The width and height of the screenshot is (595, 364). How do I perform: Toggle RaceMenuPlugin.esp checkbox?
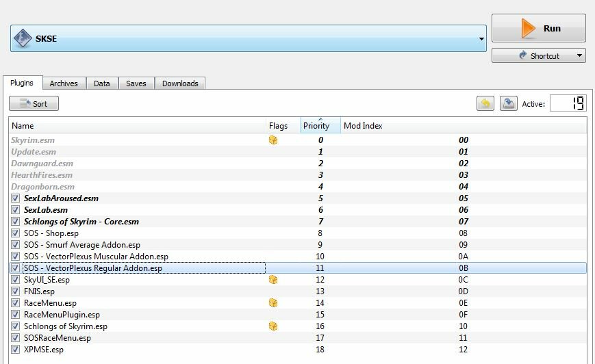coord(15,314)
